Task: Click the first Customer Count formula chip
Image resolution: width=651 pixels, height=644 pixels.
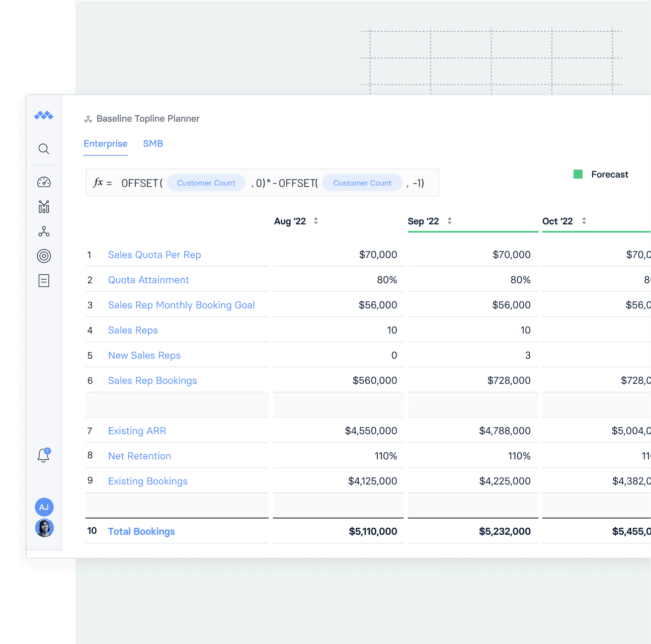Action: [206, 183]
